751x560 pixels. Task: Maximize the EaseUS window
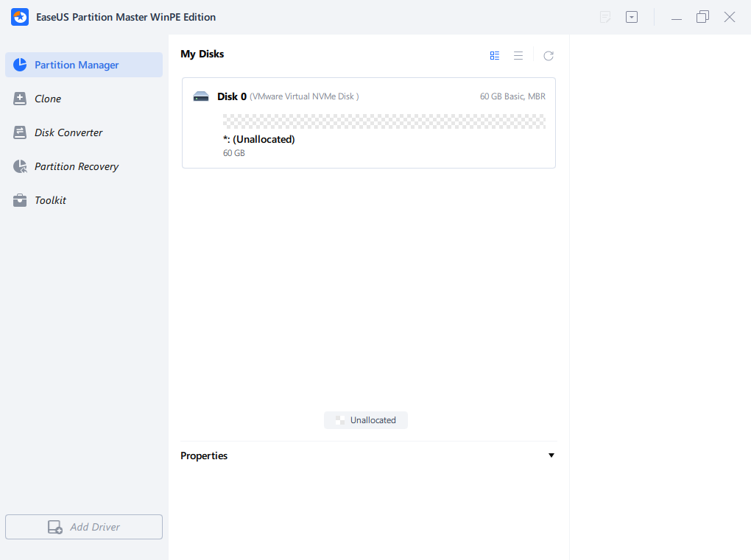coord(702,17)
